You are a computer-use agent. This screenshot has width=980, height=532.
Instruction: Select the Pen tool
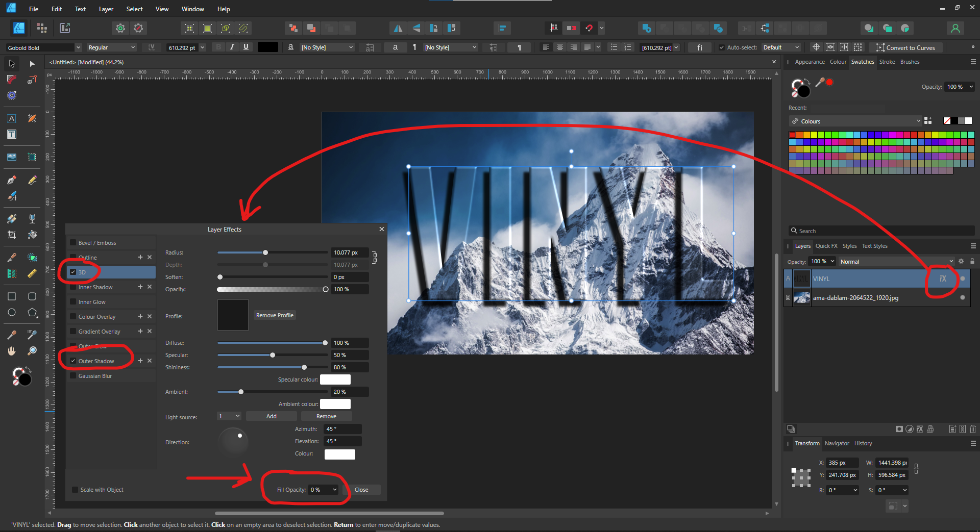[12, 180]
